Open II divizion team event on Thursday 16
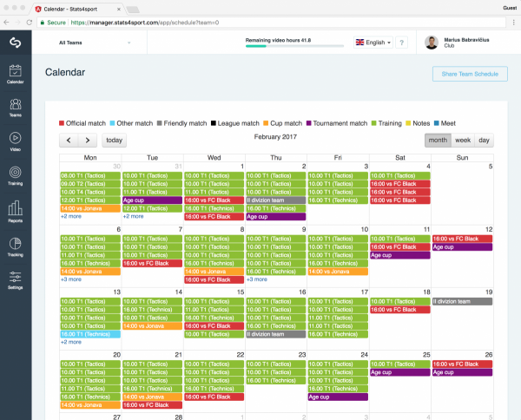The image size is (521, 420). (276, 334)
